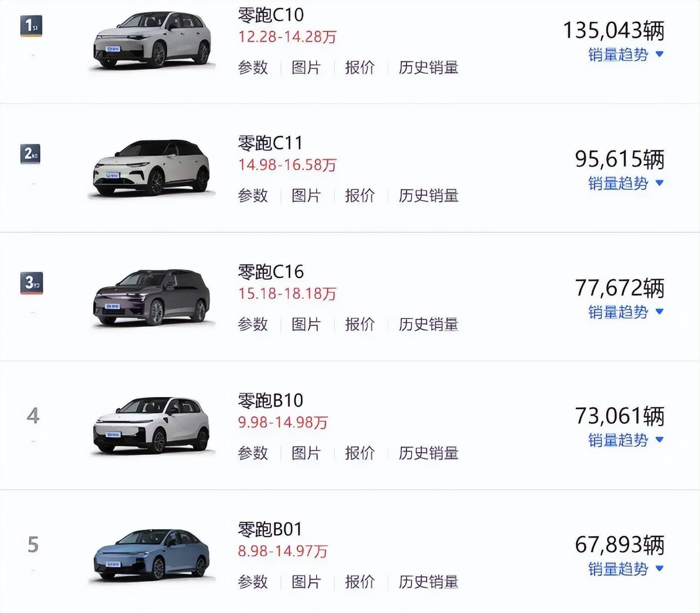
Task: Open 销量趋势 for 零跑B01
Action: 625,569
